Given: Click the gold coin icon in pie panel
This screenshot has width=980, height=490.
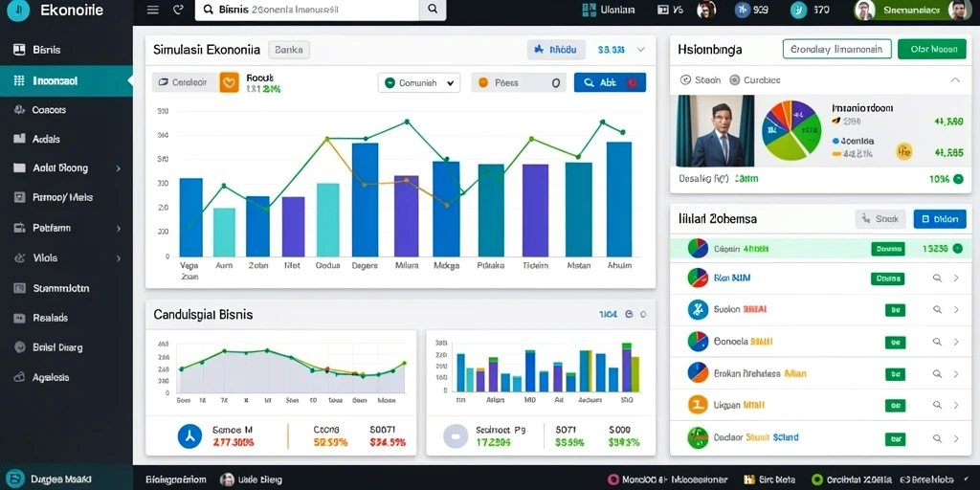Looking at the screenshot, I should [903, 150].
